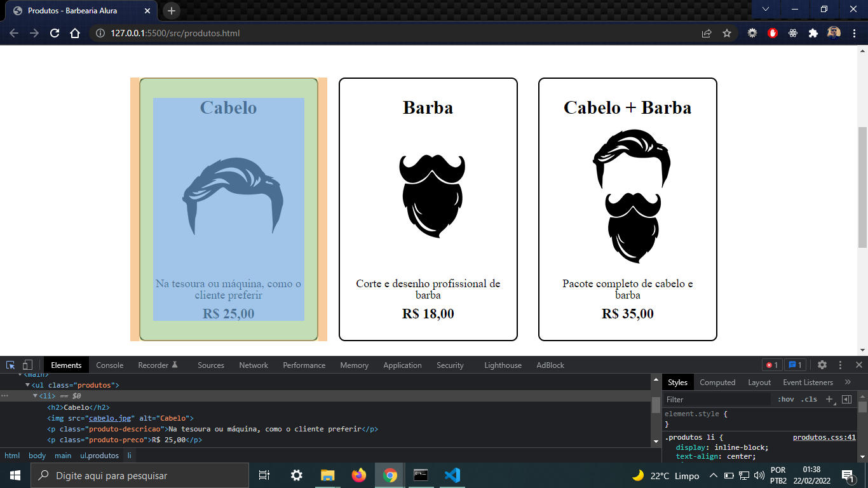868x488 pixels.
Task: Switch to the Console tab
Action: tap(110, 365)
